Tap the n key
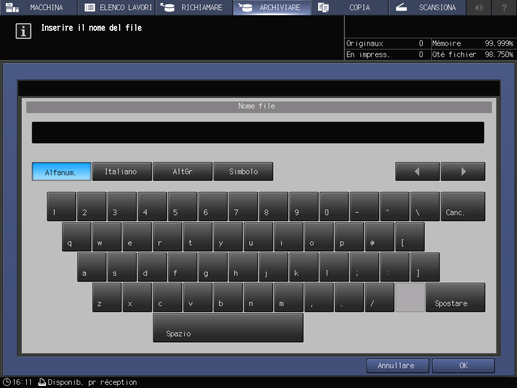Viewport: 517px width, 388px height. [258, 297]
